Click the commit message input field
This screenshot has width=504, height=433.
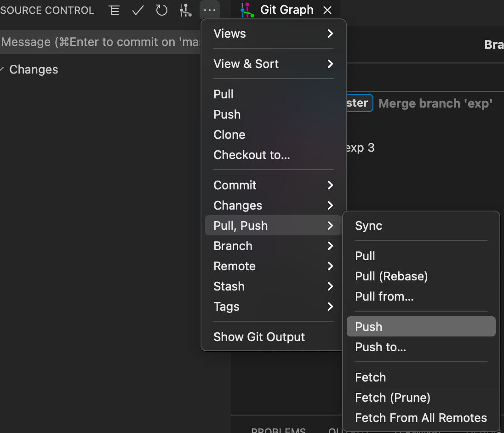[x=100, y=42]
